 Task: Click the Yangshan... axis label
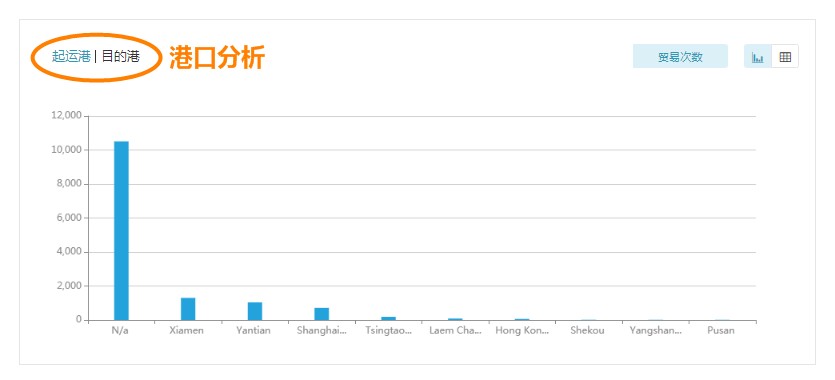(x=656, y=331)
